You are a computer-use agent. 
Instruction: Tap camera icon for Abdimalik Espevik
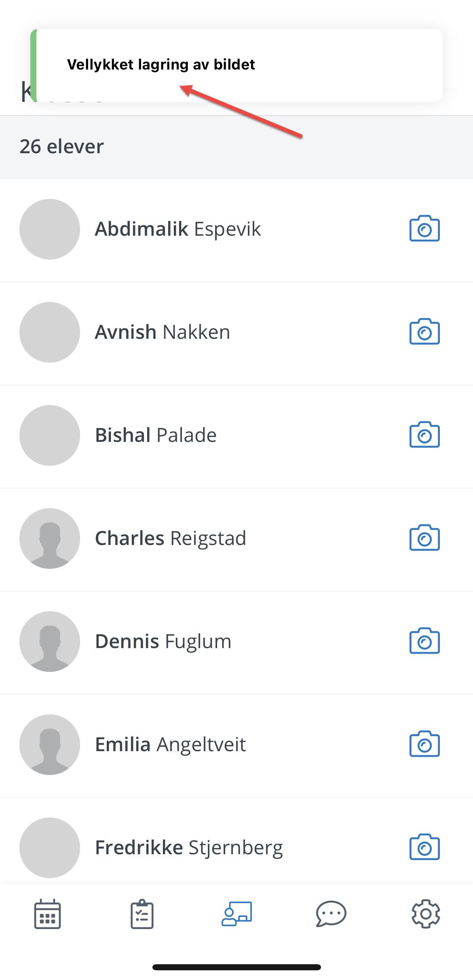pyautogui.click(x=424, y=228)
